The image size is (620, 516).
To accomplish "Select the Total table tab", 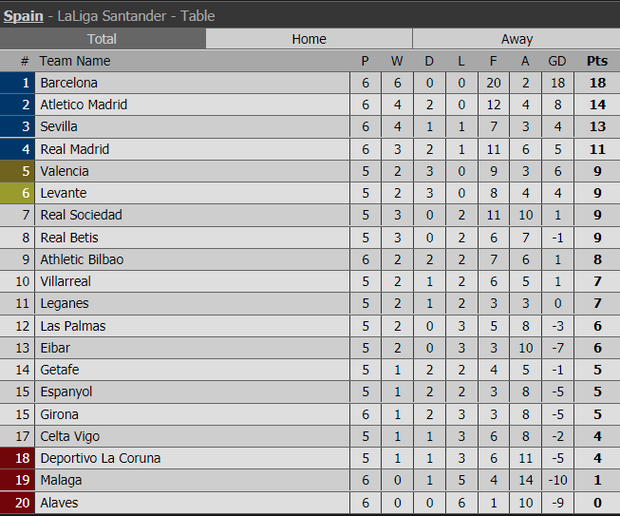I will [x=102, y=39].
